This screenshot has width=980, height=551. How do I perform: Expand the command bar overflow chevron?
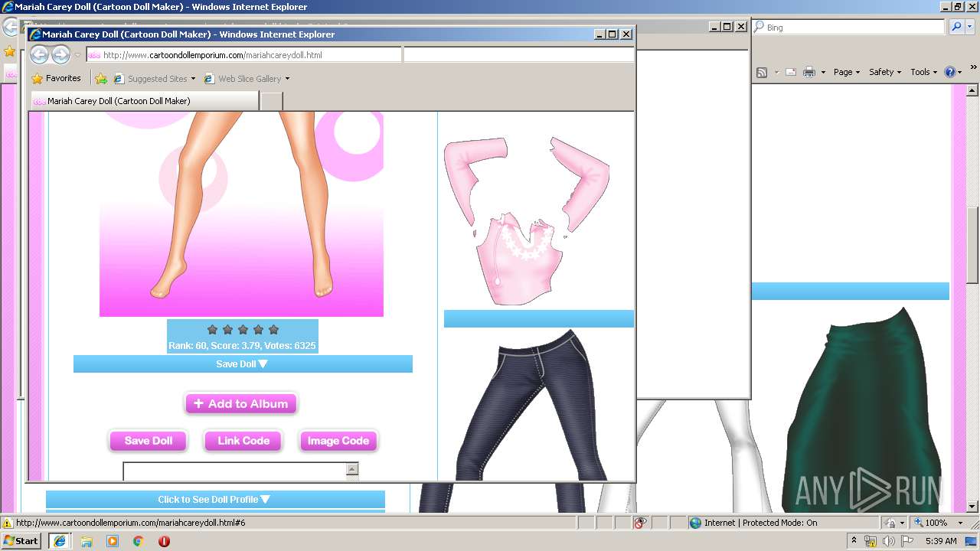pyautogui.click(x=974, y=68)
